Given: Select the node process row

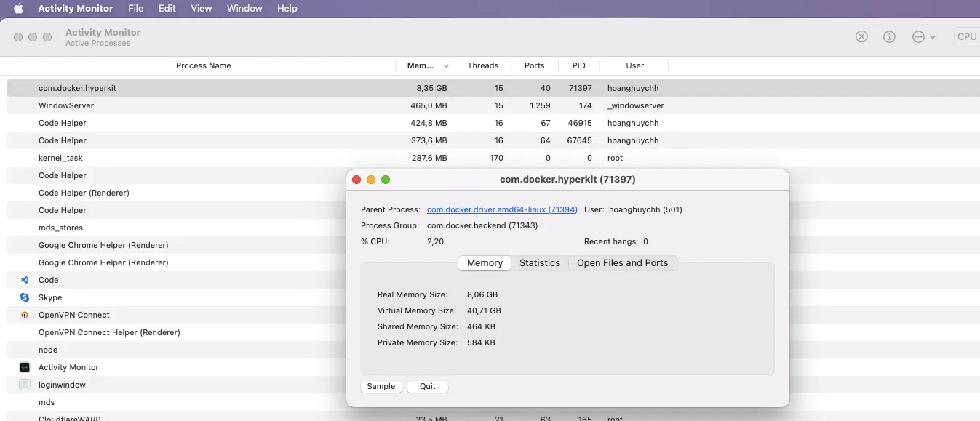Looking at the screenshot, I should 177,350.
